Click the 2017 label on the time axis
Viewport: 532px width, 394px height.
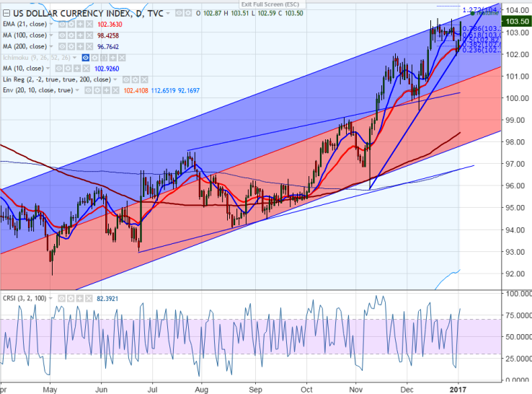coord(458,389)
